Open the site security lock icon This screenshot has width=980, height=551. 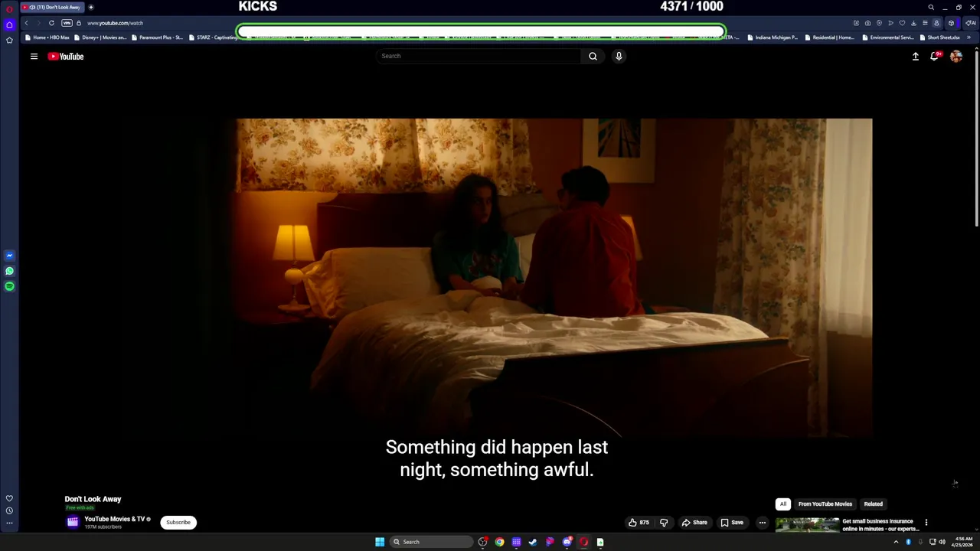pos(78,23)
